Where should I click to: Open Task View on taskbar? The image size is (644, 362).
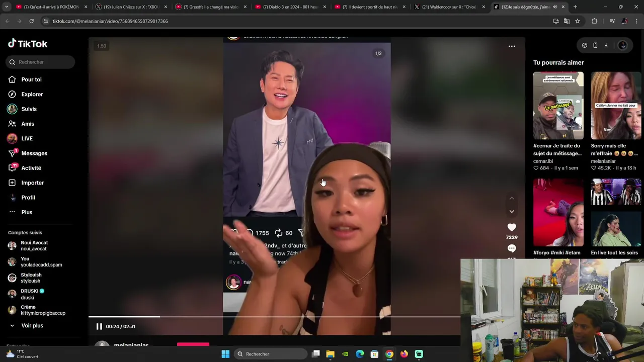(316, 354)
